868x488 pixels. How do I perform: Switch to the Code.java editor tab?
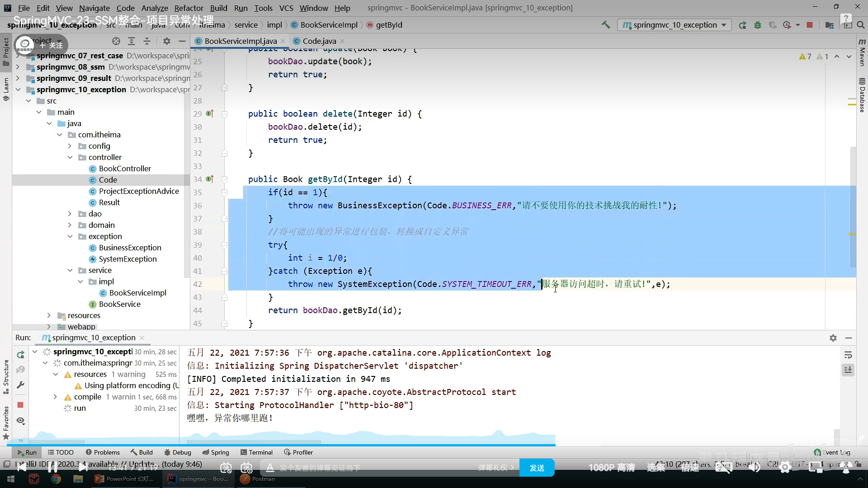click(x=319, y=41)
